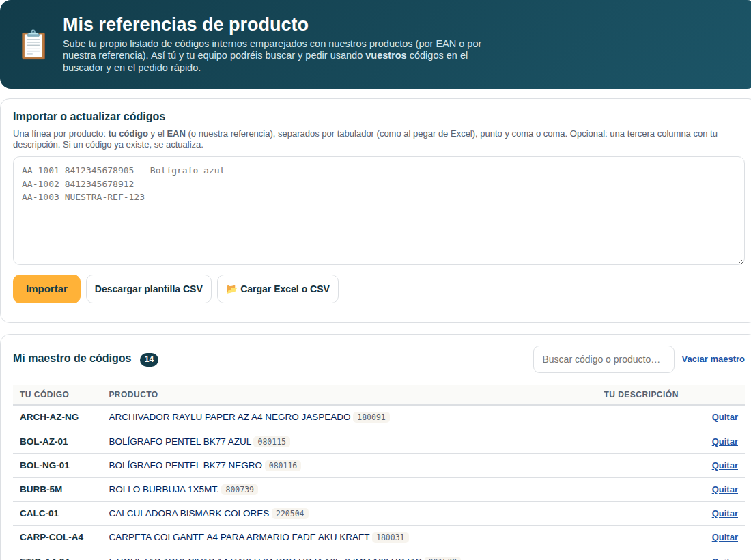This screenshot has height=560, width=751.
Task: Click the reference tag 180031
Action: (x=391, y=537)
